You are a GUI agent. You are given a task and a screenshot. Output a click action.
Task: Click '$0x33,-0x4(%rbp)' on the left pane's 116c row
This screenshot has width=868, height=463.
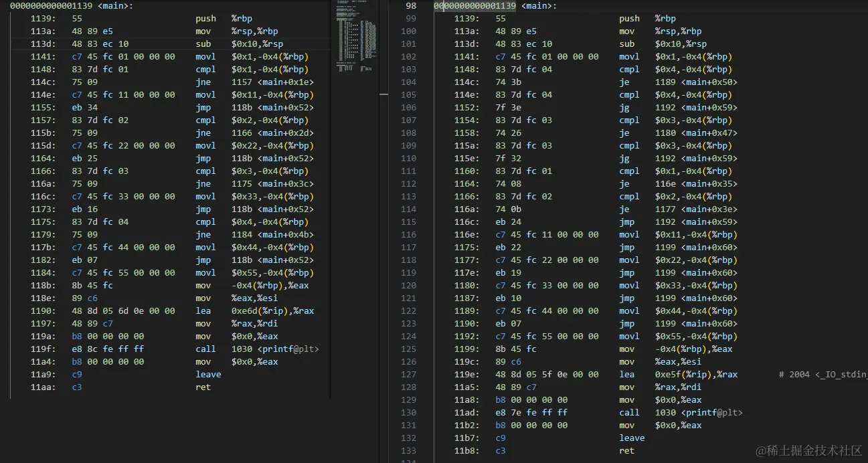(x=272, y=197)
